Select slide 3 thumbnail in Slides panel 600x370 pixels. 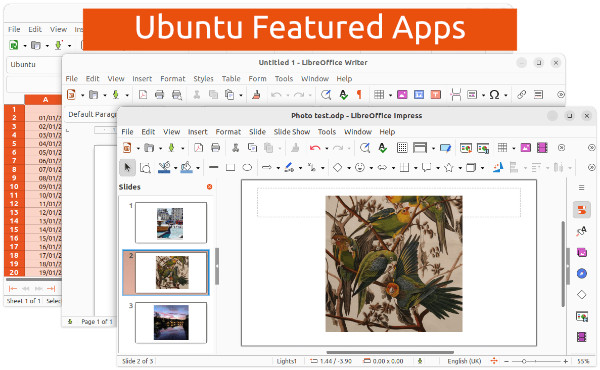171,322
